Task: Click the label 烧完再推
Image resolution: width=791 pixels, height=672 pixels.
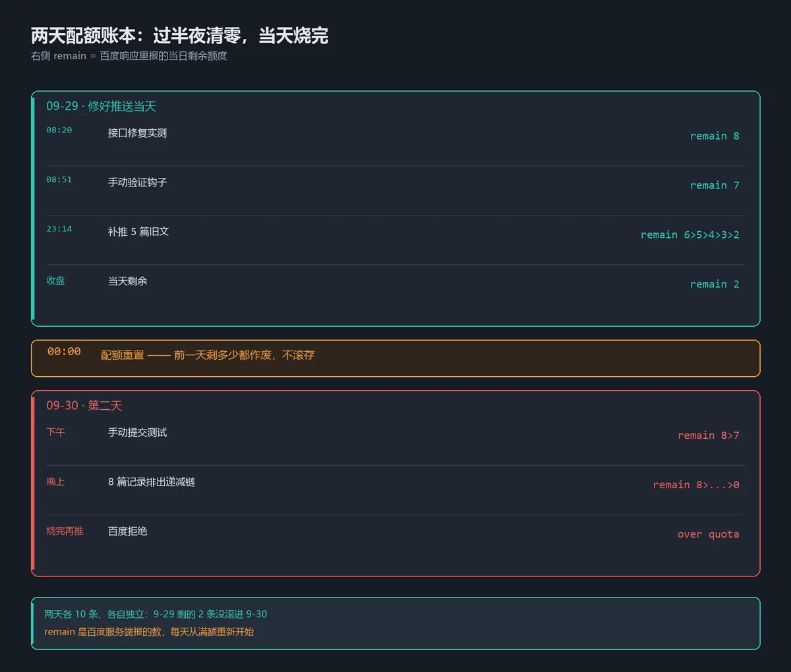Action: click(x=65, y=531)
